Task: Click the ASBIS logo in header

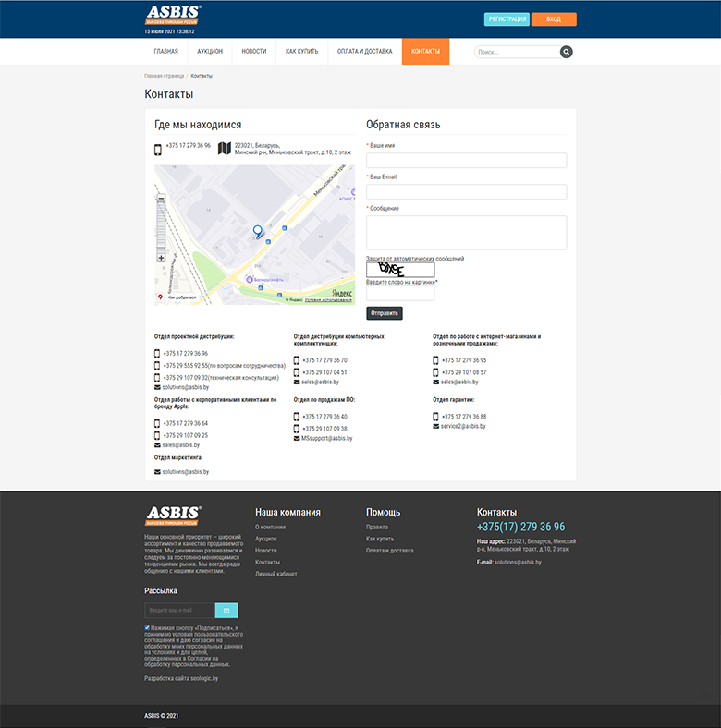Action: (173, 15)
